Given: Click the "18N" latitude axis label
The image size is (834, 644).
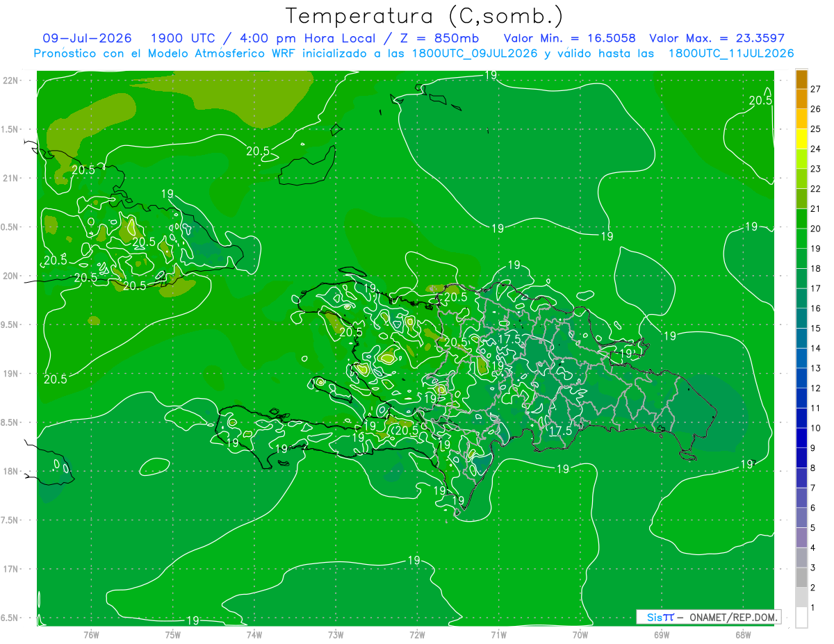Looking at the screenshot, I should click(x=11, y=471).
